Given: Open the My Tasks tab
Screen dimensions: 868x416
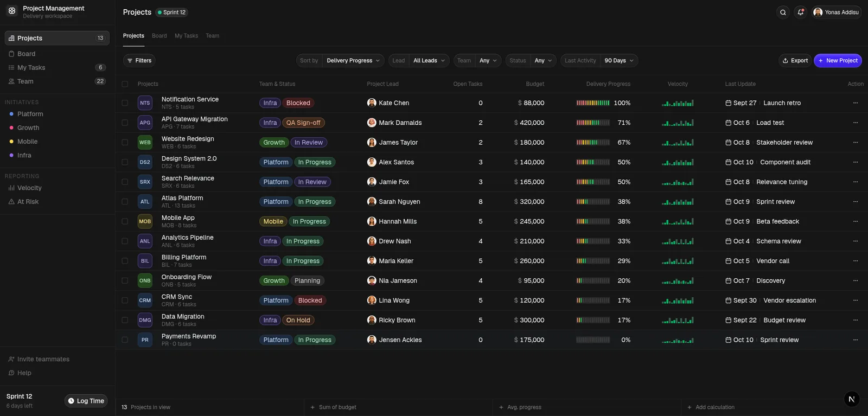Looking at the screenshot, I should (186, 36).
